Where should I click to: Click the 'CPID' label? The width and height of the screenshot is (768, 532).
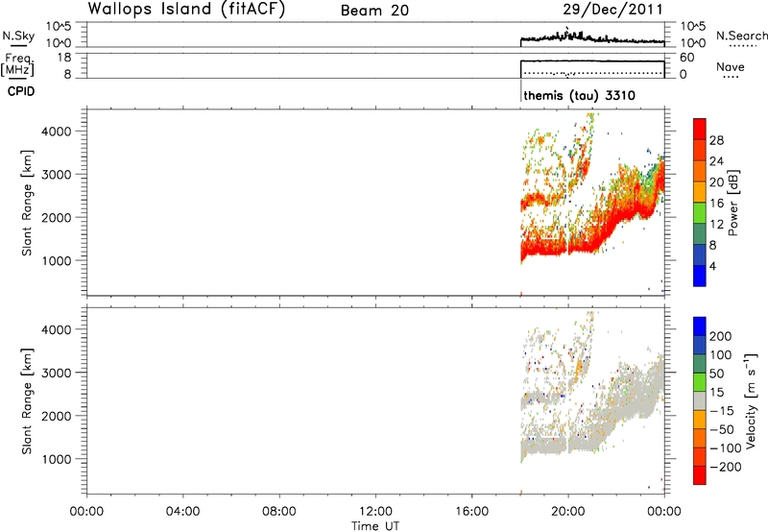point(21,91)
